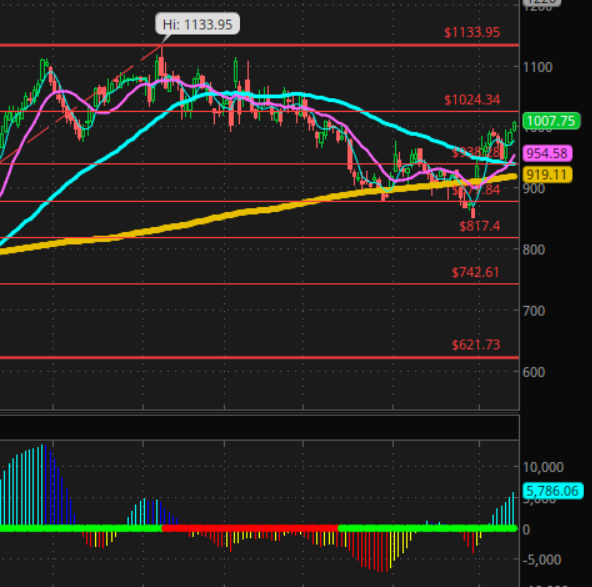Click the yellow 919.11 moving average label
Image resolution: width=592 pixels, height=587 pixels.
coord(547,175)
